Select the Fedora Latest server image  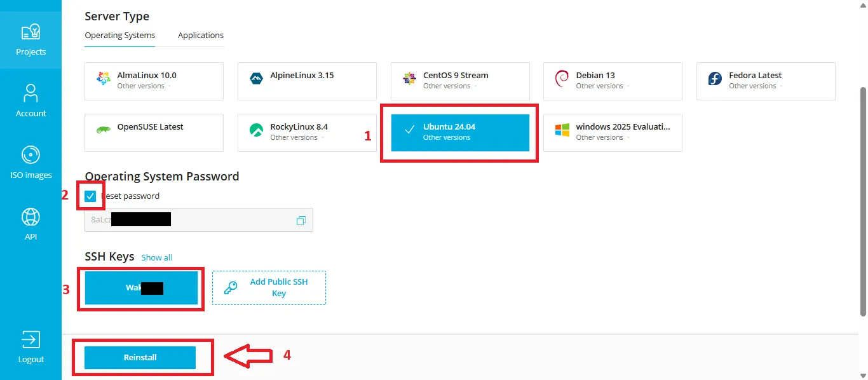[765, 81]
